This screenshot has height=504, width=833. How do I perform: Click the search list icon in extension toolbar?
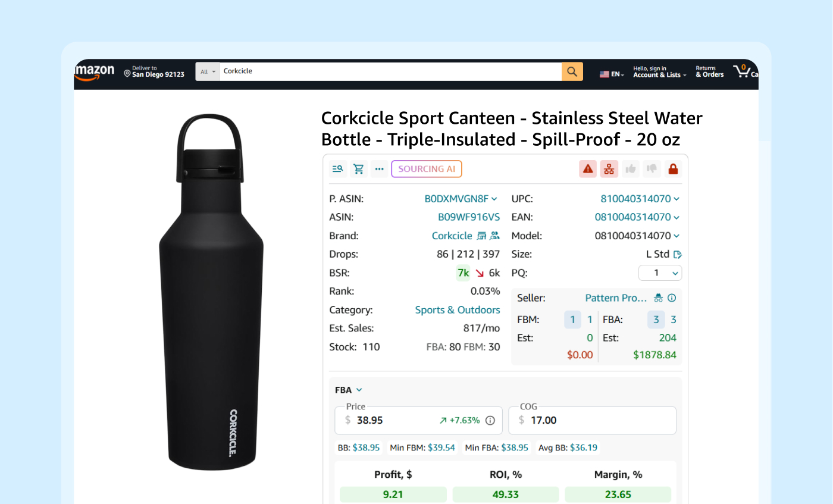coord(338,169)
